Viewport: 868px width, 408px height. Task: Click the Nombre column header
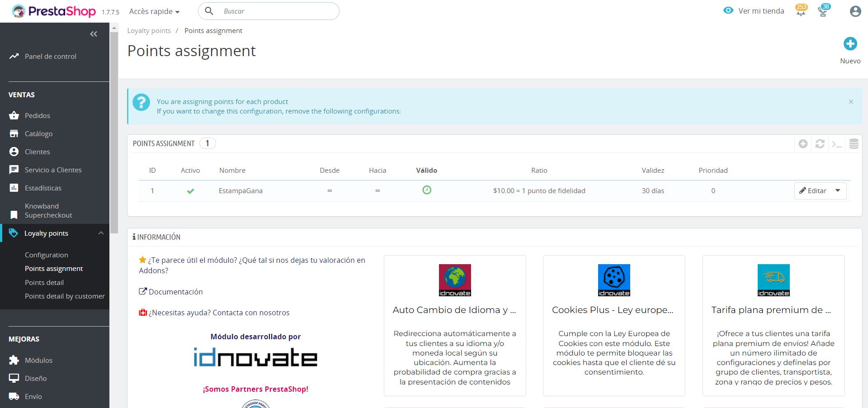tap(232, 170)
